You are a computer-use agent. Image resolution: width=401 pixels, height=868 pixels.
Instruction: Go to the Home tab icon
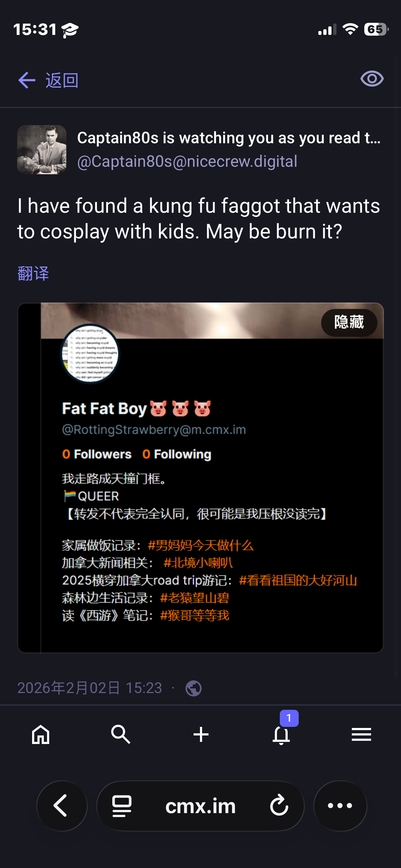tap(41, 734)
